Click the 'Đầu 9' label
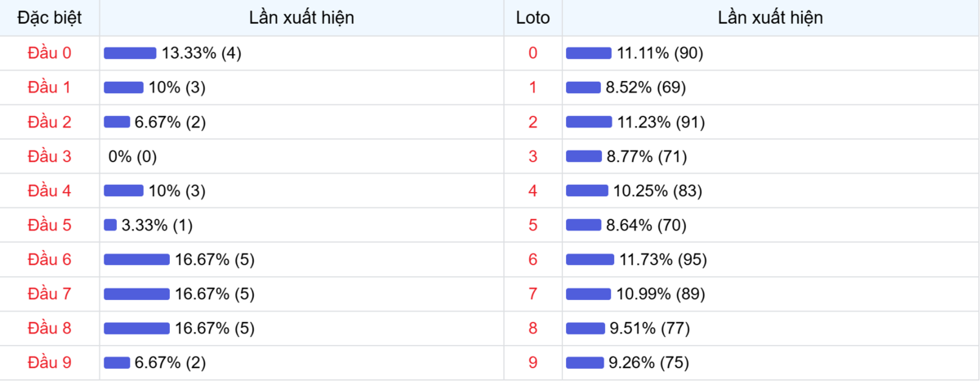 (x=50, y=363)
